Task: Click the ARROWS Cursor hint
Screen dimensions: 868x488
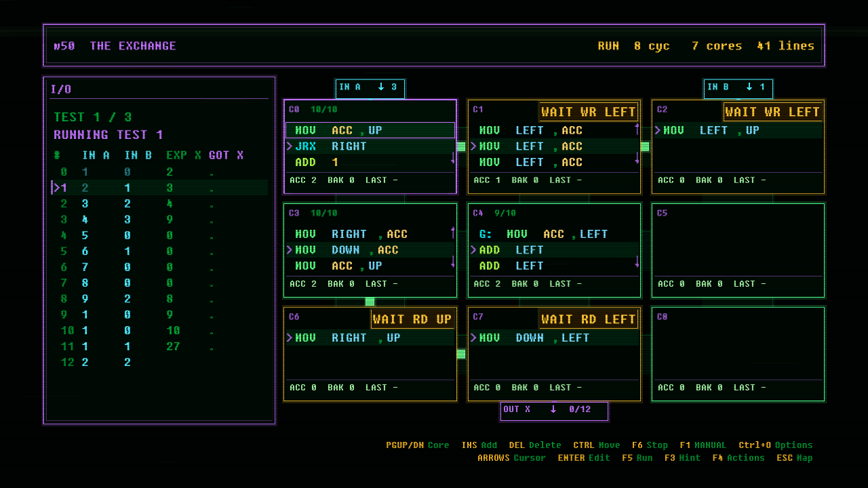Action: (x=511, y=458)
